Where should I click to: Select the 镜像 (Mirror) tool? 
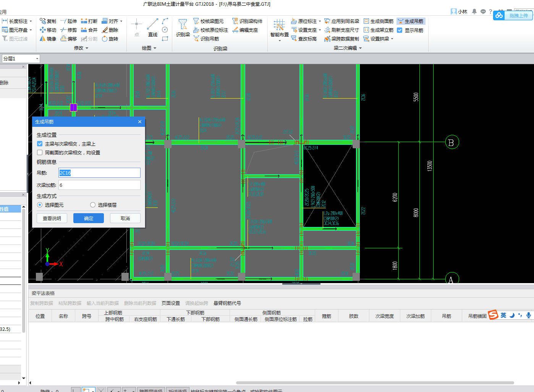[x=48, y=39]
